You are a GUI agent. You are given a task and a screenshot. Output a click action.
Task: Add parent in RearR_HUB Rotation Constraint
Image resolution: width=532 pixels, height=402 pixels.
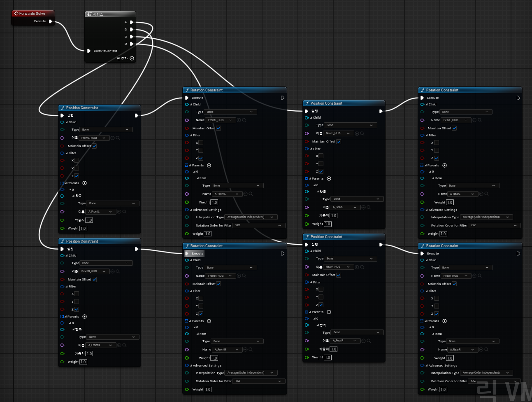tap(444, 321)
